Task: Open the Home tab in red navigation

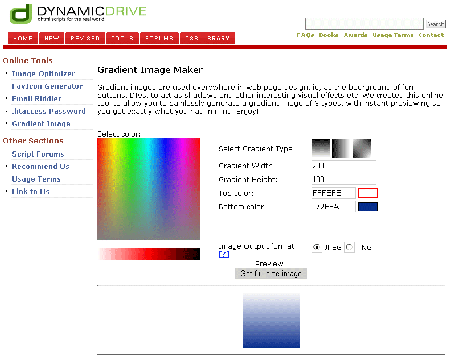Action: coord(23,38)
